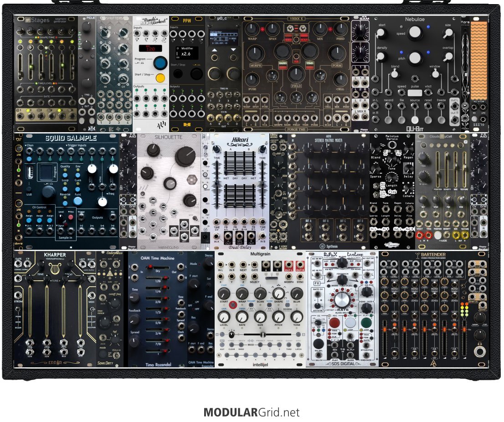The width and height of the screenshot is (504, 422).
Task: Click the blue Program knob on Pamela's Workout
Action: tap(160, 62)
